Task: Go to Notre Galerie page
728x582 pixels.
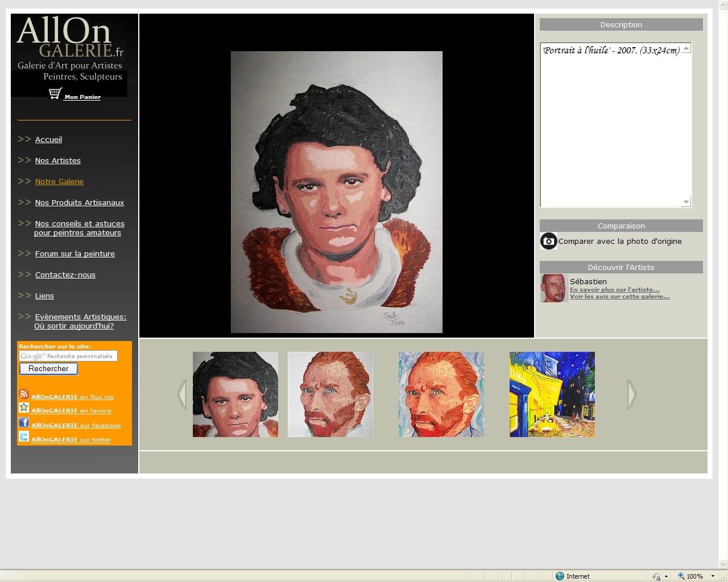Action: 59,182
